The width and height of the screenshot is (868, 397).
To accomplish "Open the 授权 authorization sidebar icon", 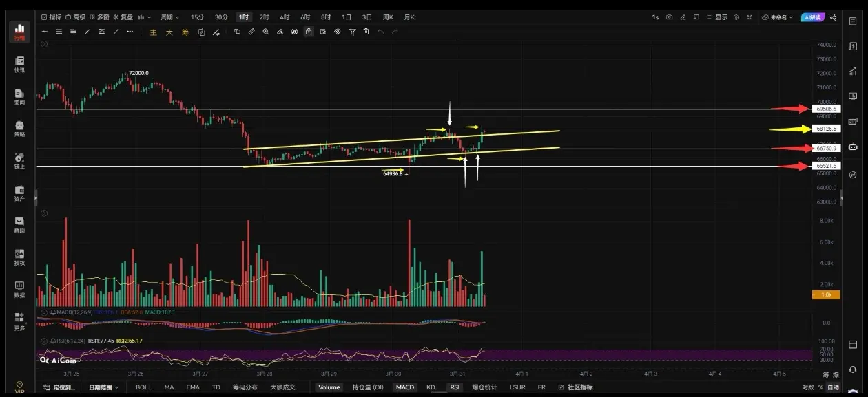I will click(x=19, y=257).
